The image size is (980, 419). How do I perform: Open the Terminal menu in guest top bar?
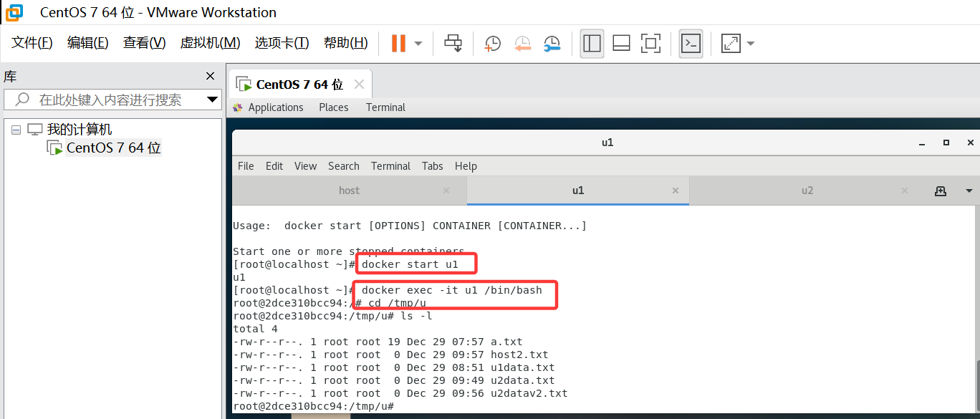(385, 107)
